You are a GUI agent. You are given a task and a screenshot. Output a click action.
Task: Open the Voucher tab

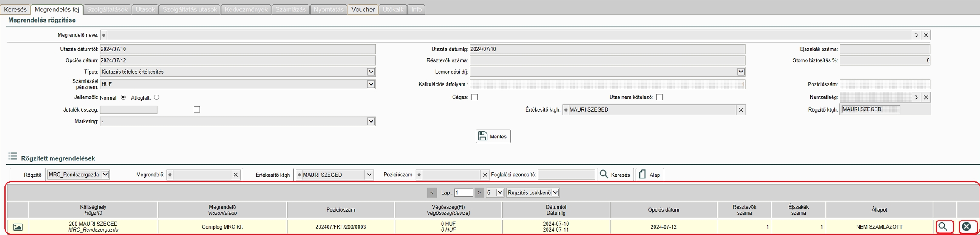[363, 9]
